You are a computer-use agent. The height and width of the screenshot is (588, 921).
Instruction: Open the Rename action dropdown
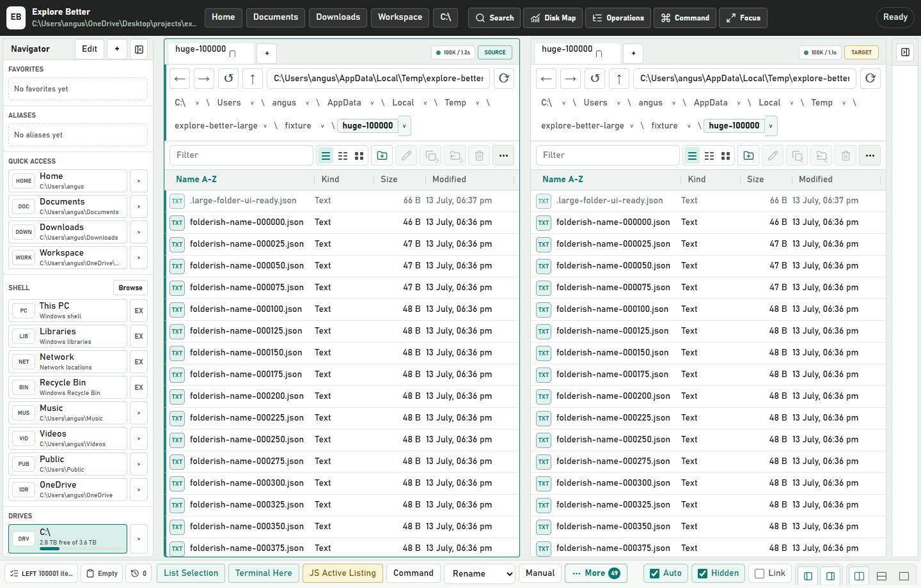[x=480, y=573]
